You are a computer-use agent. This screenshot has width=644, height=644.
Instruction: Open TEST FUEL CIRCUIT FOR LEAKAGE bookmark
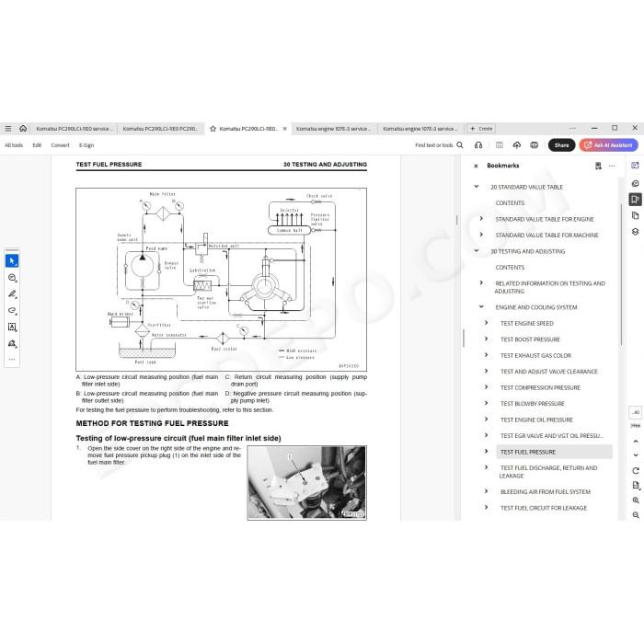point(544,508)
